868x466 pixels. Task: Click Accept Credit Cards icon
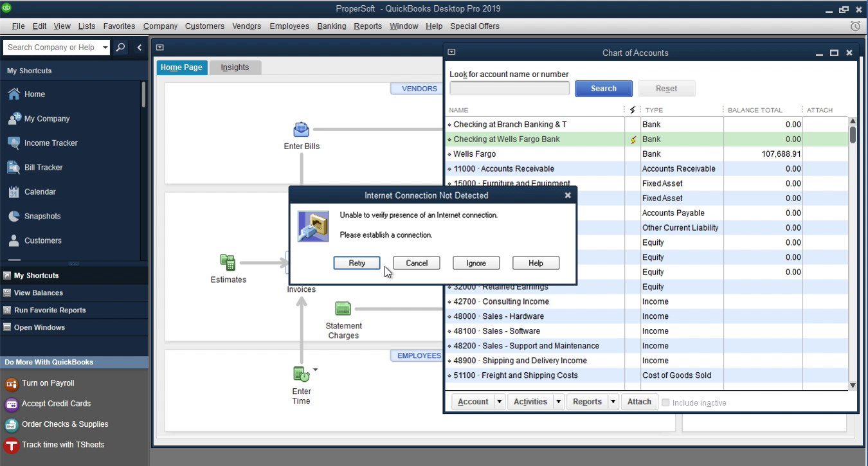[11, 404]
